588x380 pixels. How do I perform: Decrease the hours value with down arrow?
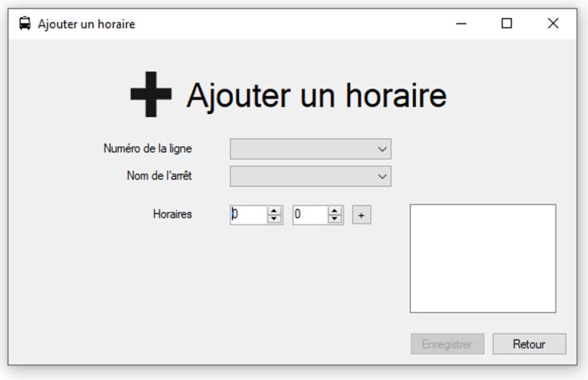coord(274,219)
